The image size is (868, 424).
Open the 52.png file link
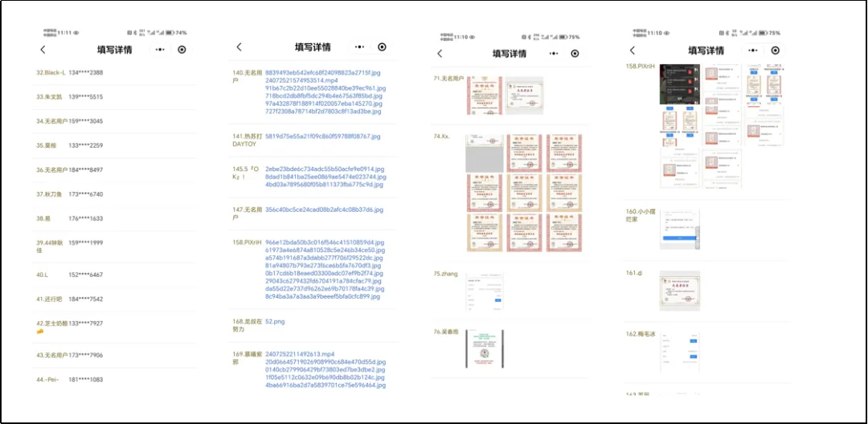[275, 321]
